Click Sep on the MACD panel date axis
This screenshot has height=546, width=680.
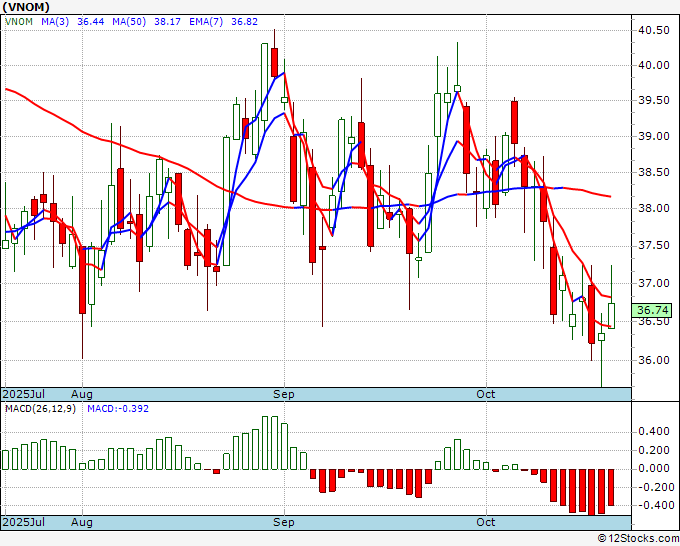click(x=284, y=522)
